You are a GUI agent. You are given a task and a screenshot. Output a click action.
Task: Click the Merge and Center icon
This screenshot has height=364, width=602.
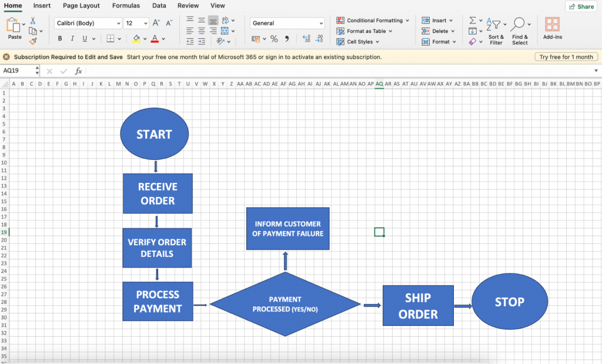[225, 31]
